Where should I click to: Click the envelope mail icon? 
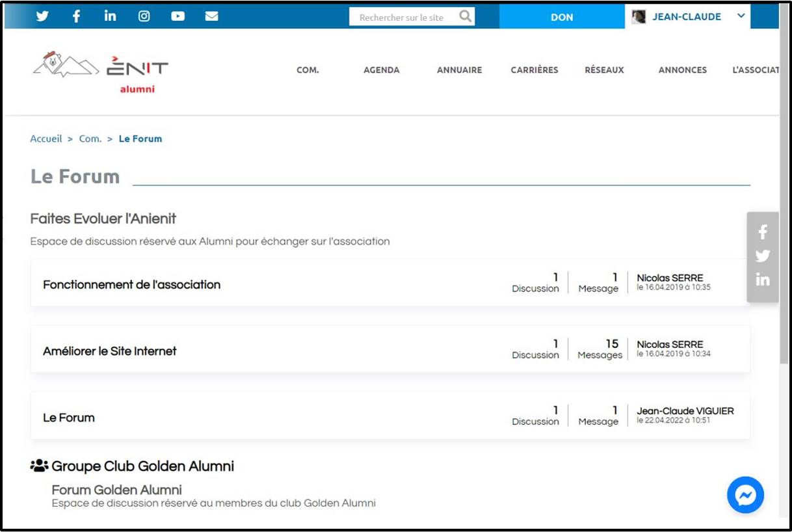point(211,16)
